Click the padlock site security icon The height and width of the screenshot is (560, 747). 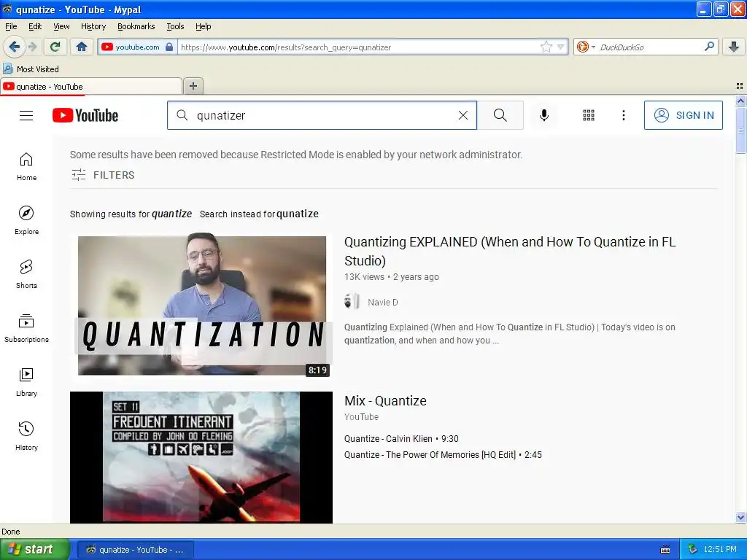coord(169,47)
